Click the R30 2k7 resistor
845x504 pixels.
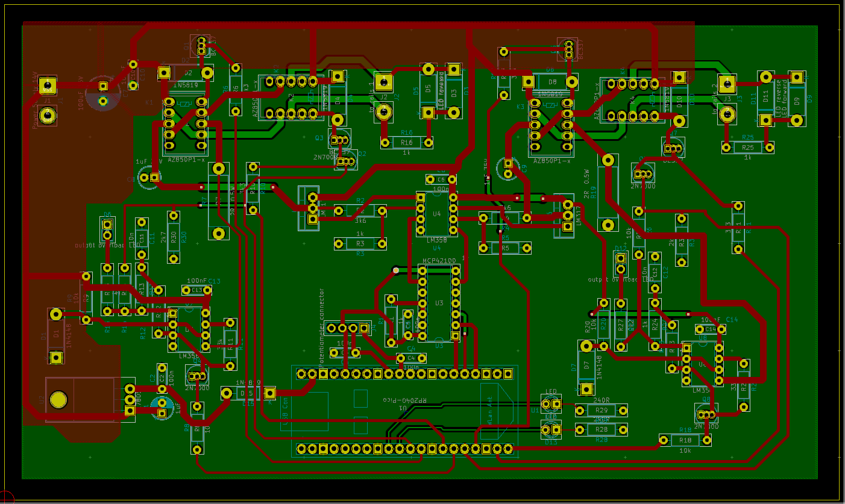(174, 237)
